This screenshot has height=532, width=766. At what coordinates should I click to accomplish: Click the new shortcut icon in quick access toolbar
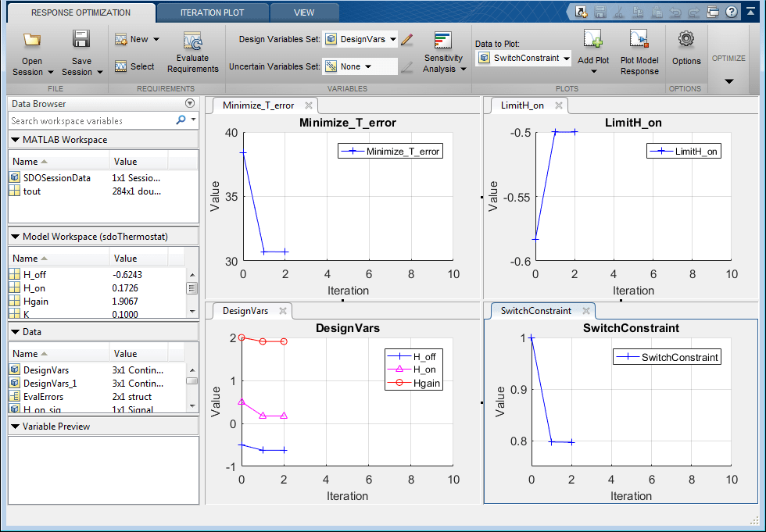(x=581, y=12)
